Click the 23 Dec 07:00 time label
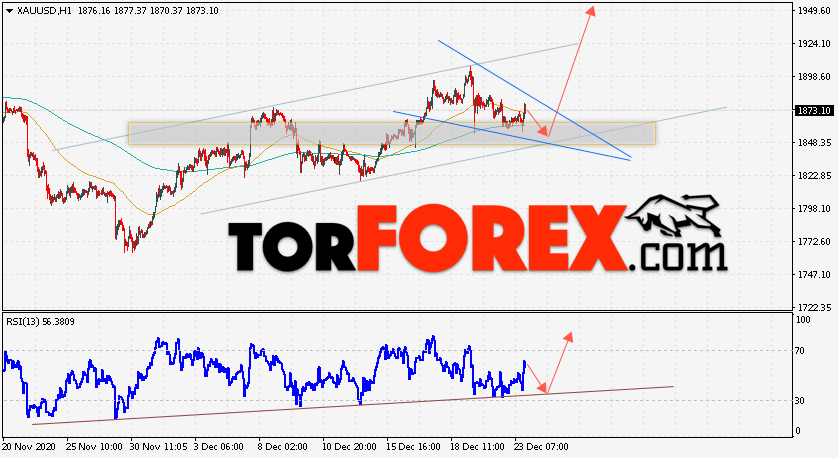This screenshot has width=838, height=458. pos(541,446)
